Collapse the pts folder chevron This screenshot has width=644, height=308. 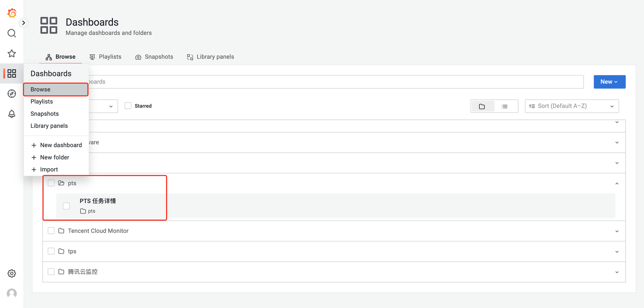617,184
